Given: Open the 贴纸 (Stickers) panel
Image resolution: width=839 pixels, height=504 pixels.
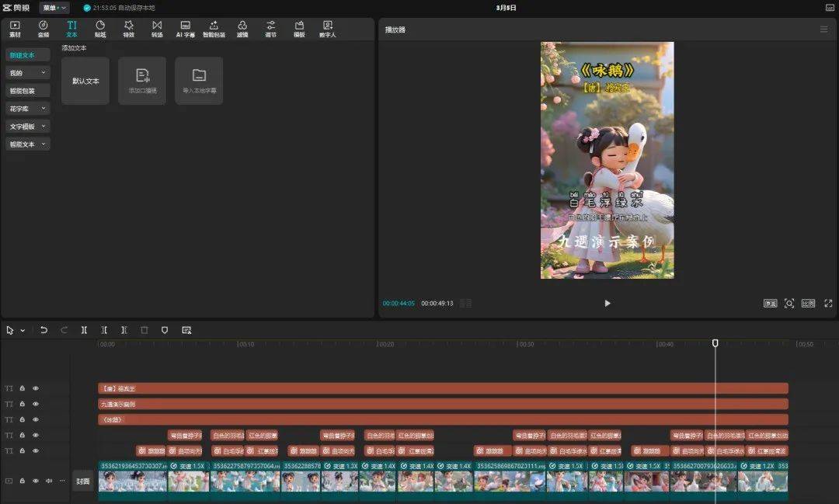Looking at the screenshot, I should point(100,29).
